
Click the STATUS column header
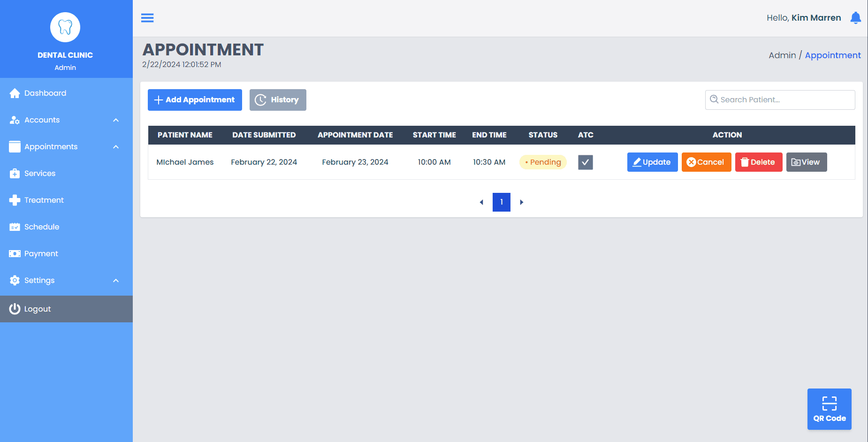(543, 135)
